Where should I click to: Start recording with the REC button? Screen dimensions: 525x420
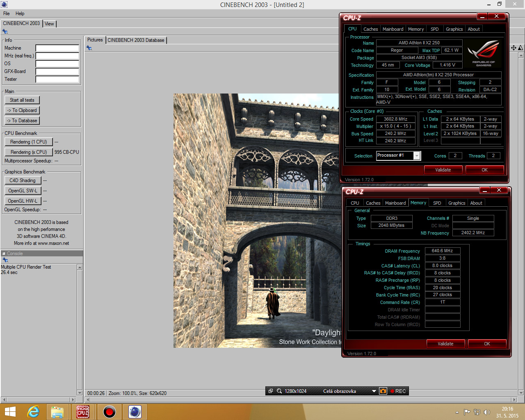pyautogui.click(x=398, y=391)
